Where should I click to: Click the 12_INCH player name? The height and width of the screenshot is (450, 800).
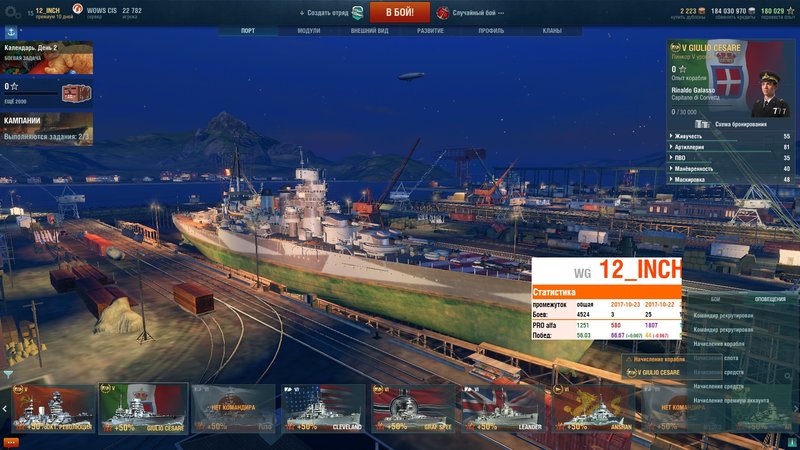click(x=47, y=10)
